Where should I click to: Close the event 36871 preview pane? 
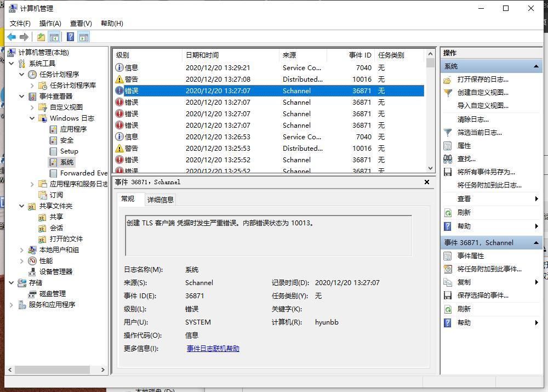coord(427,182)
